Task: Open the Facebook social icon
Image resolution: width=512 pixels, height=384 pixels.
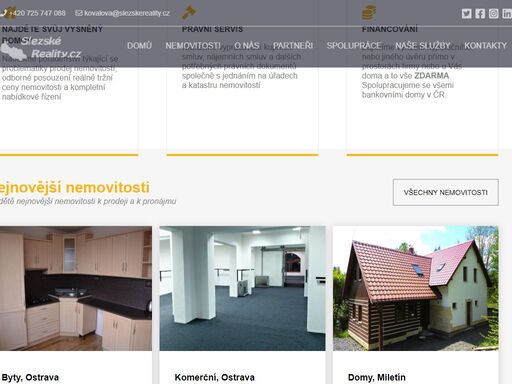Action: (x=480, y=13)
